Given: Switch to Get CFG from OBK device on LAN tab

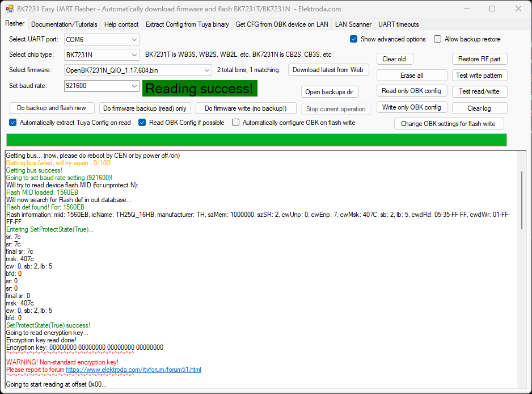Looking at the screenshot, I should pyautogui.click(x=282, y=24).
